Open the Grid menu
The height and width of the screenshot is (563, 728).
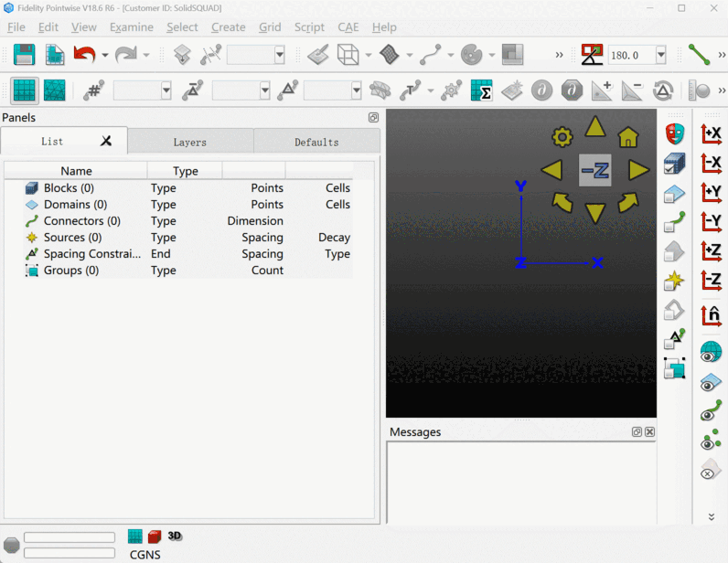tap(270, 27)
